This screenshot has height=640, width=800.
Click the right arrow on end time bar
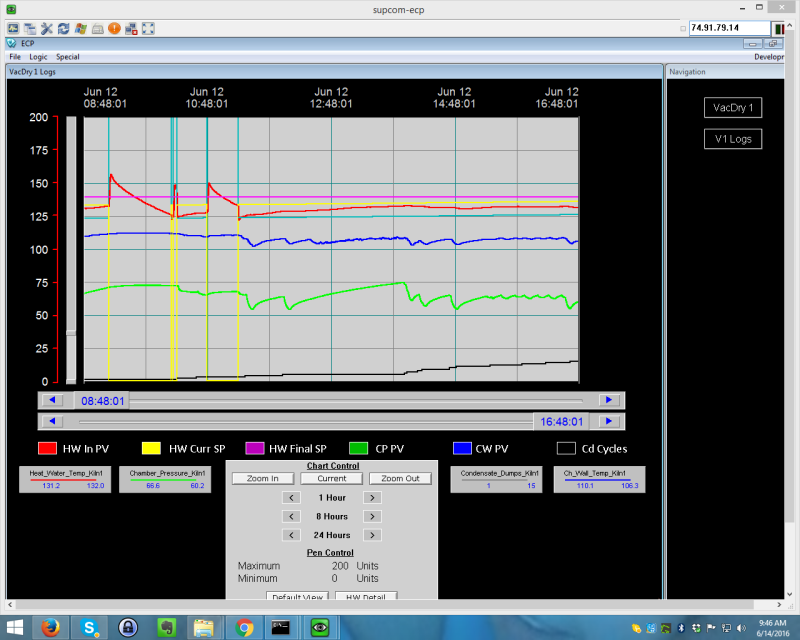click(609, 422)
